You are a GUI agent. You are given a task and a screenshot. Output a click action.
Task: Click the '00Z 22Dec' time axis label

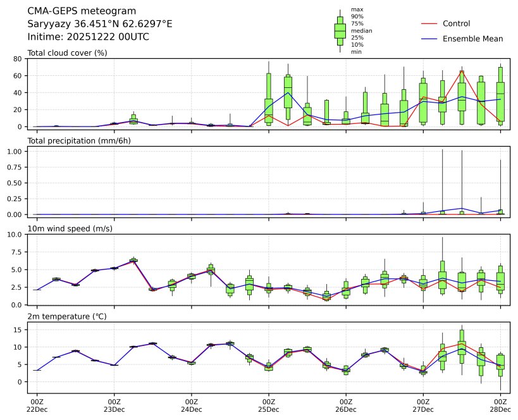(x=37, y=405)
